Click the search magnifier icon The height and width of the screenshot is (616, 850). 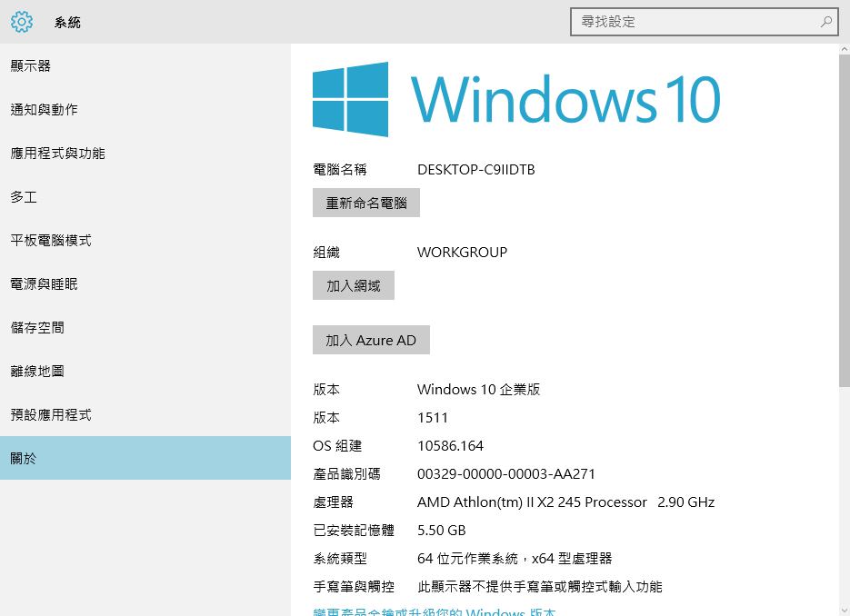click(x=826, y=22)
